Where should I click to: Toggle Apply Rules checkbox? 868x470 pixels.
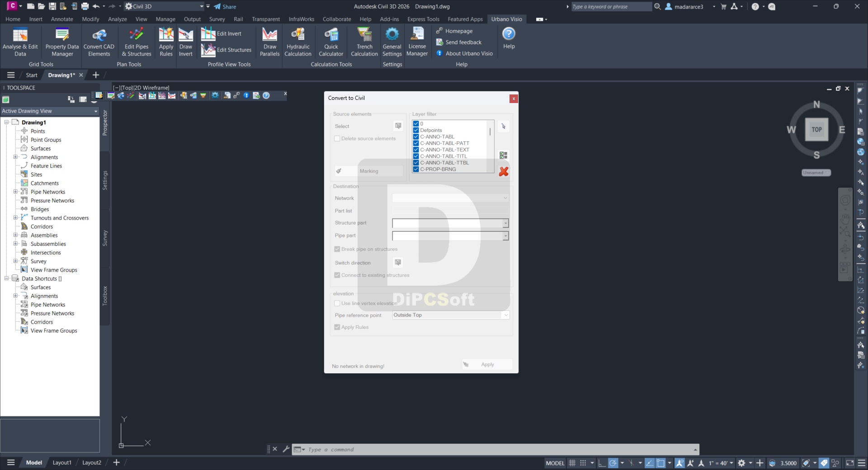[x=337, y=327]
